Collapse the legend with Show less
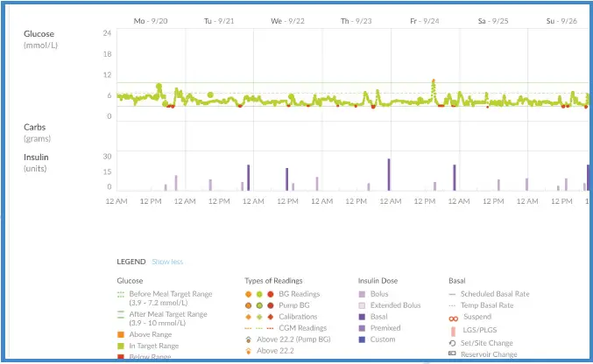 [166, 262]
